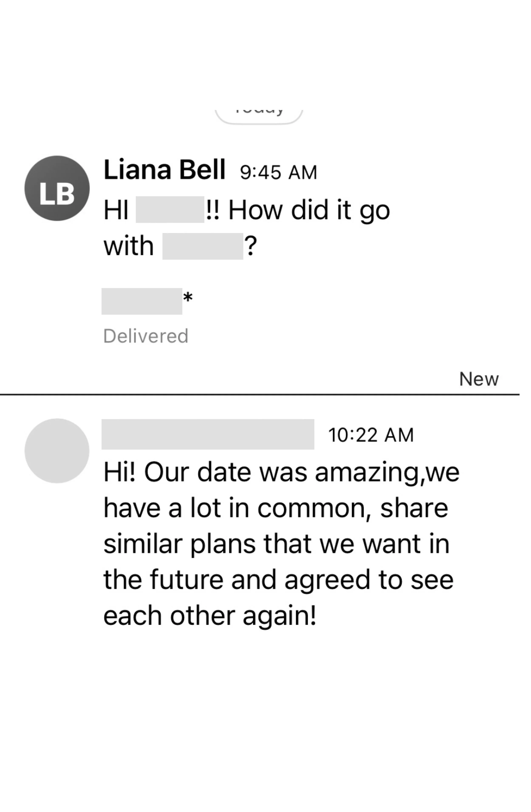Click the "similar plans that we want" line
The width and height of the screenshot is (531, 812).
pos(276,544)
